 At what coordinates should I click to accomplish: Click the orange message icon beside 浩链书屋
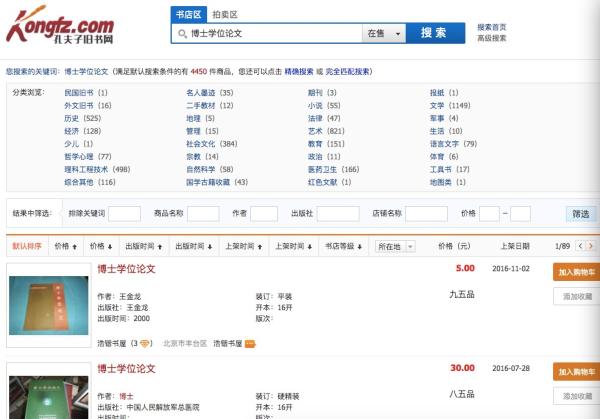coord(250,343)
